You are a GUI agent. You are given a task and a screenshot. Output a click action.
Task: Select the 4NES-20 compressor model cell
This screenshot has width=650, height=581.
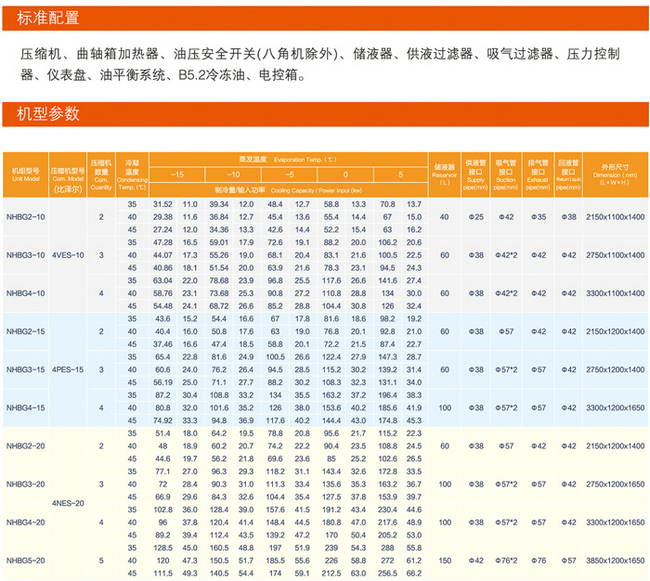[x=66, y=503]
